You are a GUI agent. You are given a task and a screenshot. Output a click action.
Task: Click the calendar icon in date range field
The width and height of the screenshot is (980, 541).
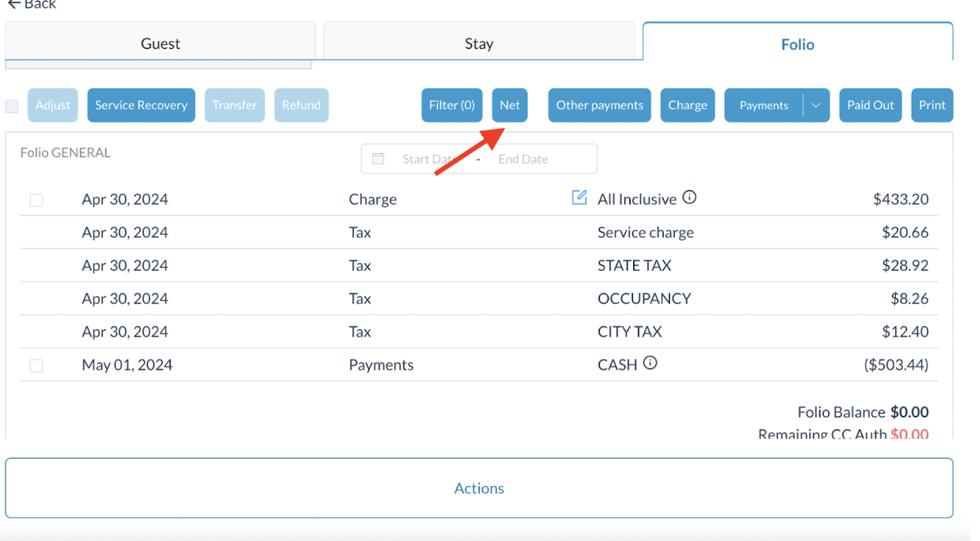coord(378,159)
